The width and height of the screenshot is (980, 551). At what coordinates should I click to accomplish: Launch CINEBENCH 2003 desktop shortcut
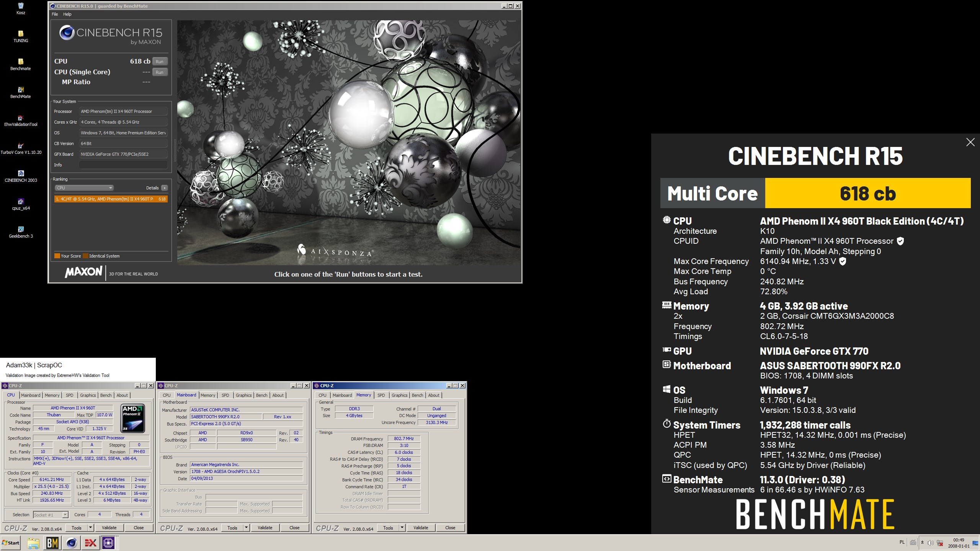21,176
